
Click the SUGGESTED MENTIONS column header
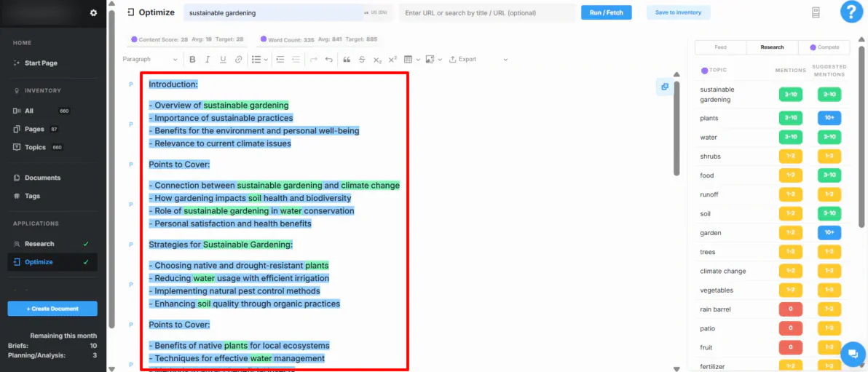829,71
